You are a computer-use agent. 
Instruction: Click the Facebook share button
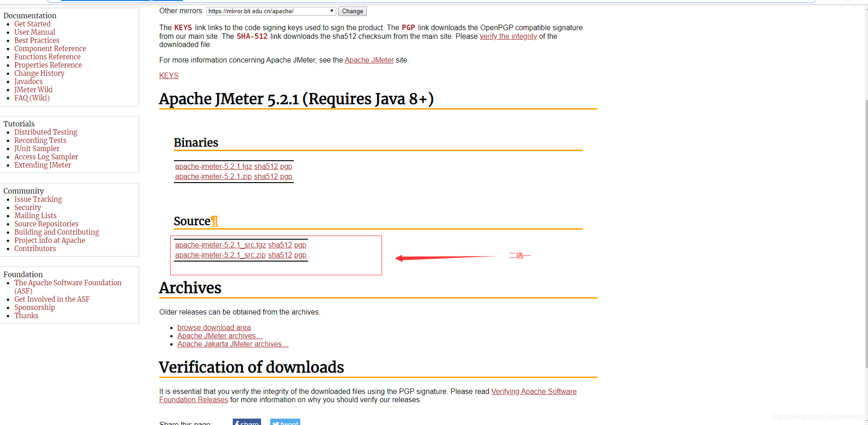point(247,422)
